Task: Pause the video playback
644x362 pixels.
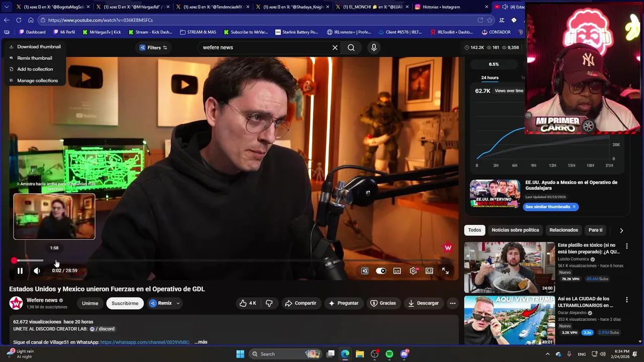Action: click(x=20, y=270)
